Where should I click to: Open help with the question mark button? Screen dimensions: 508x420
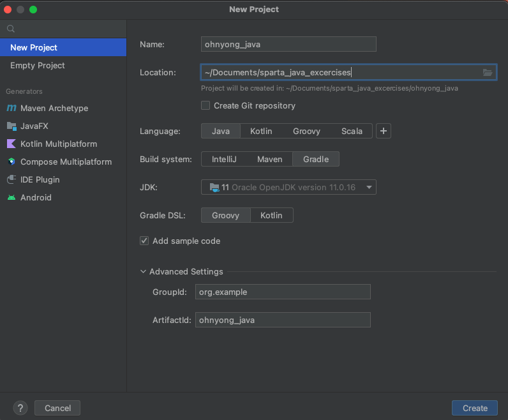[x=20, y=408]
